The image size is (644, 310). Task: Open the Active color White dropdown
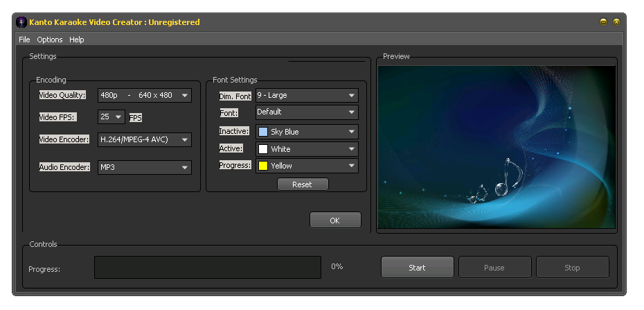coord(307,149)
